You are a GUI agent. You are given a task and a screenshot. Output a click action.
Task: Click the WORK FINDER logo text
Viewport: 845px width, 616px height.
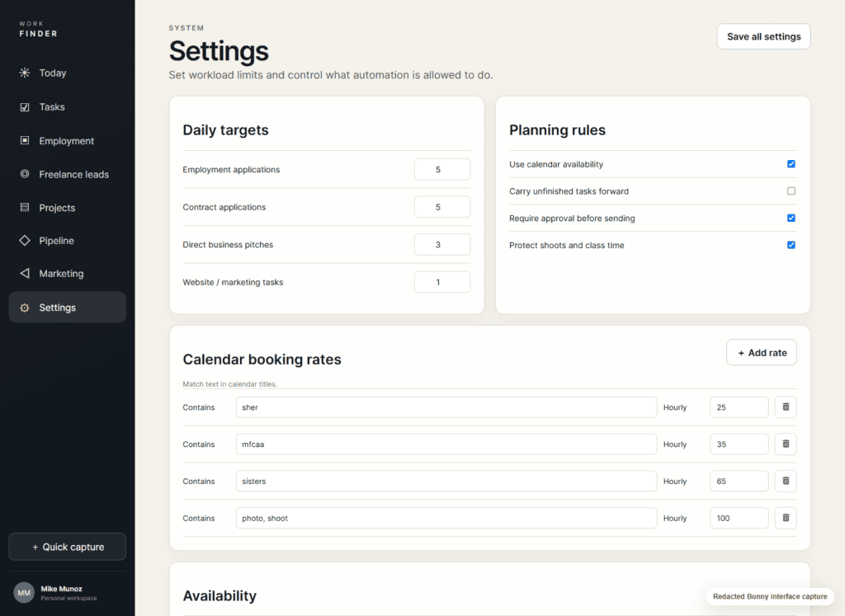[x=38, y=29]
